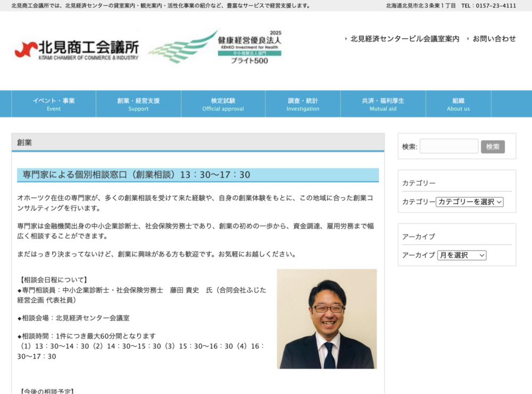Click the ◆専門相談員 line naming 藤田 貴史
532x394 pixels.
pyautogui.click(x=142, y=295)
